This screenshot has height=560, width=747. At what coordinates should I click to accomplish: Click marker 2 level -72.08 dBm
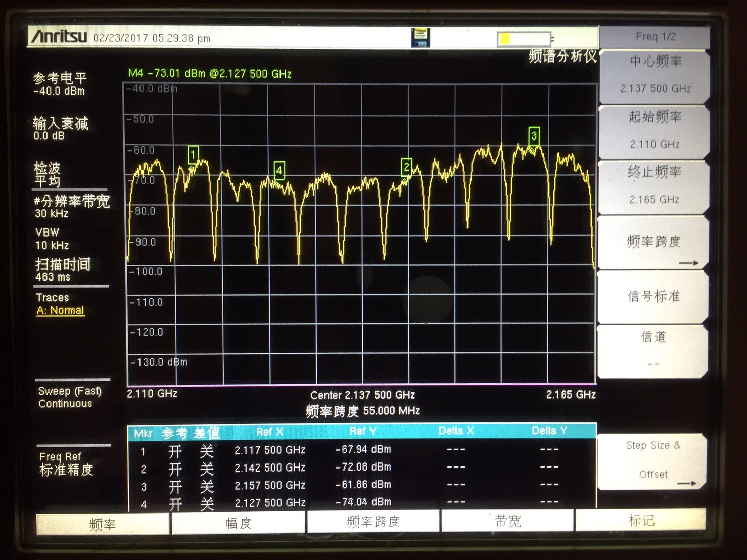click(x=363, y=467)
